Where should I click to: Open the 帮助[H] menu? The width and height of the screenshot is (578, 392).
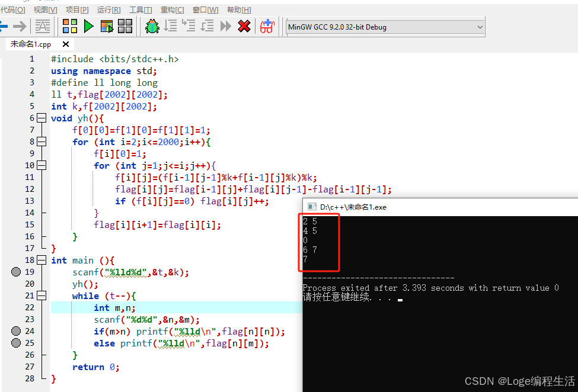pyautogui.click(x=239, y=10)
